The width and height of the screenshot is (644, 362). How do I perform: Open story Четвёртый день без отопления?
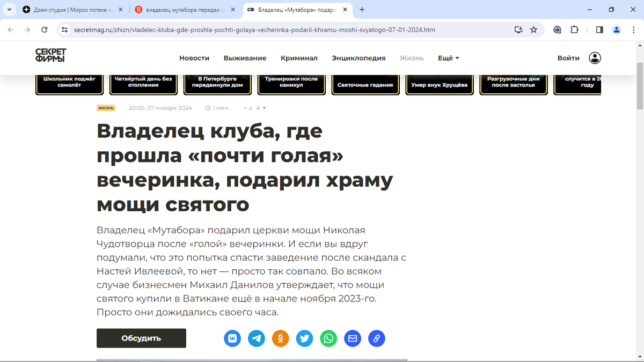(143, 84)
